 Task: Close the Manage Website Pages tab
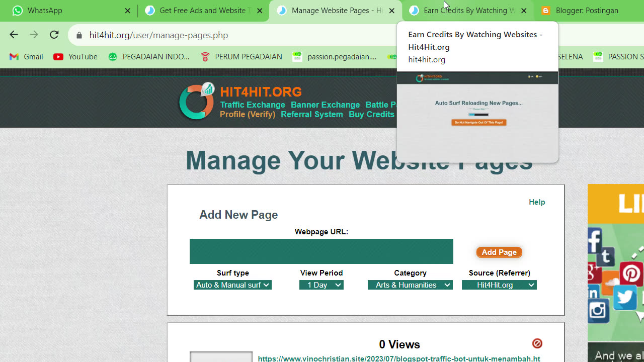[x=392, y=11]
